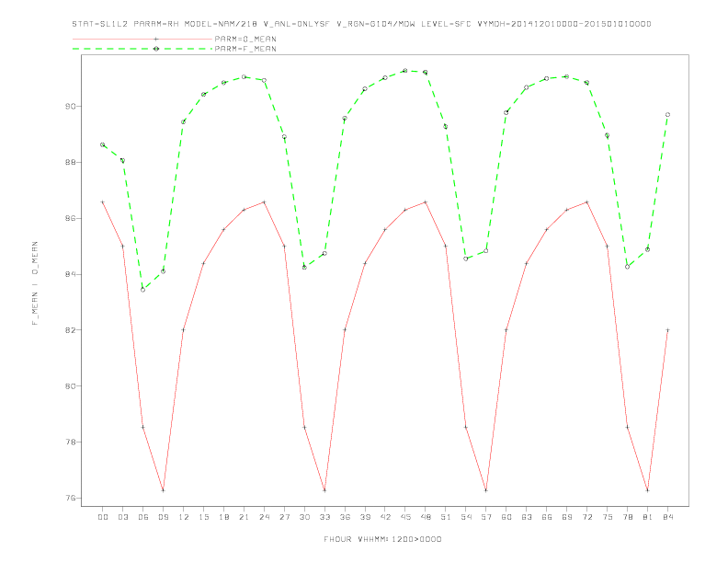Screen dimensions: 728x563
Task: Click x-axis tick label 24
Action: click(x=264, y=517)
